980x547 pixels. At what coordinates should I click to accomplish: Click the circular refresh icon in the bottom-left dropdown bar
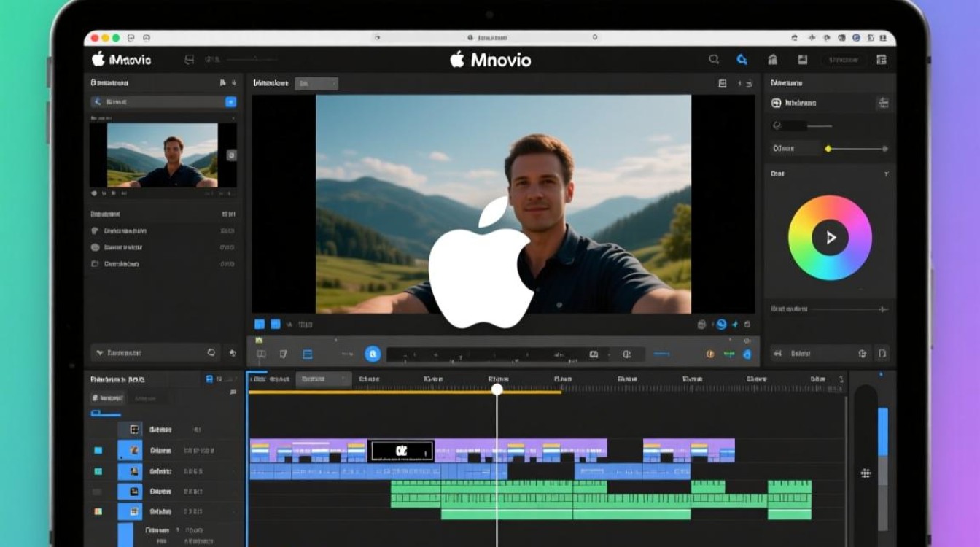click(x=211, y=353)
